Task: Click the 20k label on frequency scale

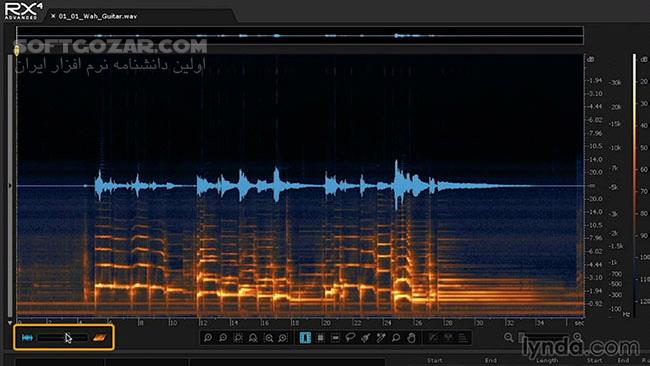Action: point(616,107)
